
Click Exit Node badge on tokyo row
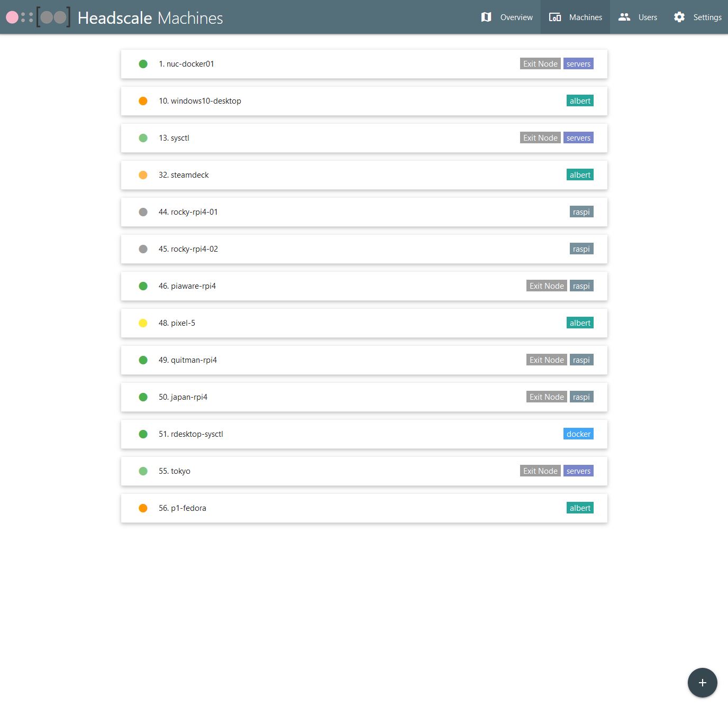[x=540, y=471]
